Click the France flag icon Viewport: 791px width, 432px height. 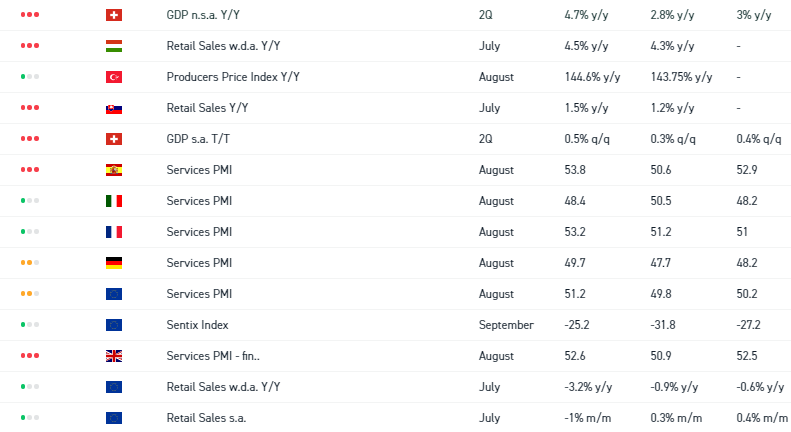point(113,232)
